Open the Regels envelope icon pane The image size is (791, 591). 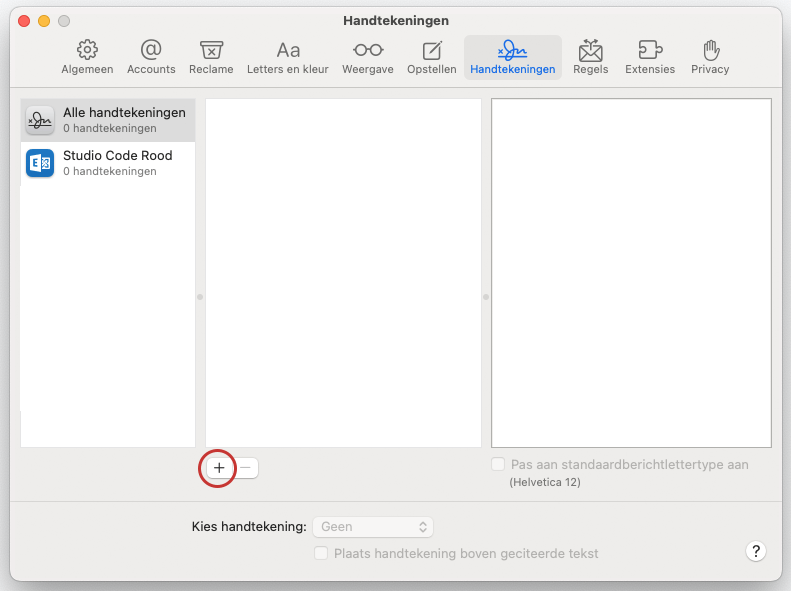point(590,57)
